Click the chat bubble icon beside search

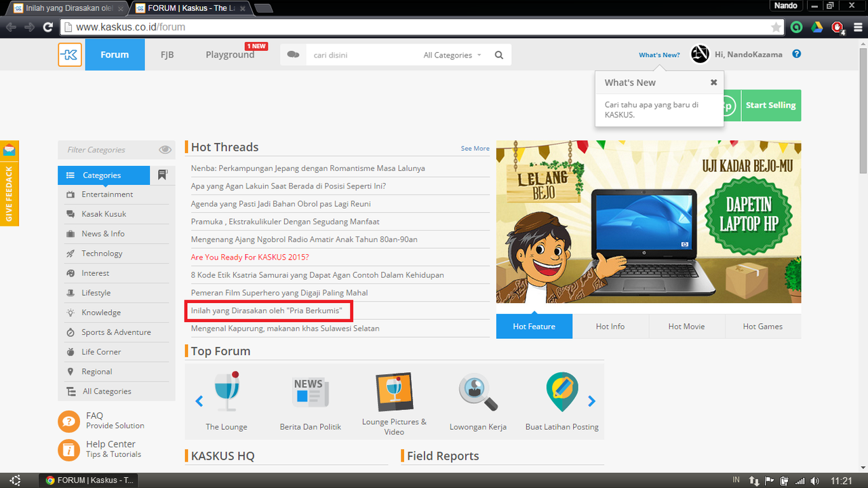pos(293,55)
